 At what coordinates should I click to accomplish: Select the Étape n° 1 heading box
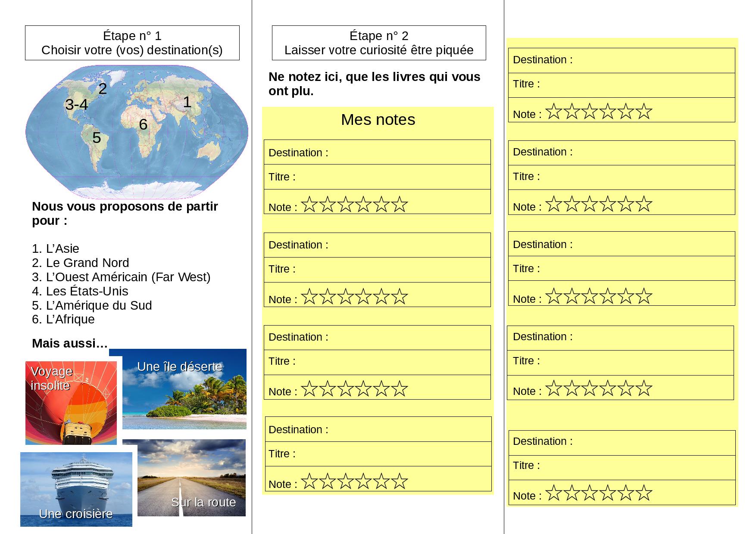(132, 43)
